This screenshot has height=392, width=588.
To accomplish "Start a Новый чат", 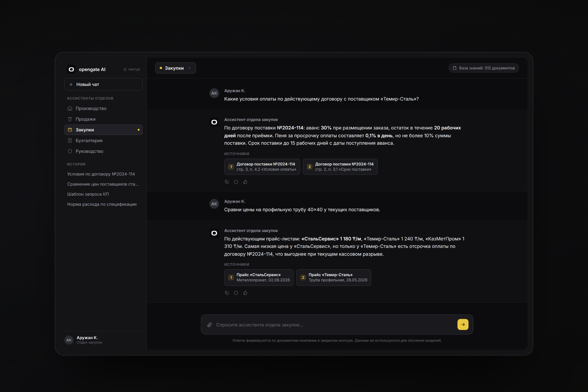I will [x=103, y=84].
